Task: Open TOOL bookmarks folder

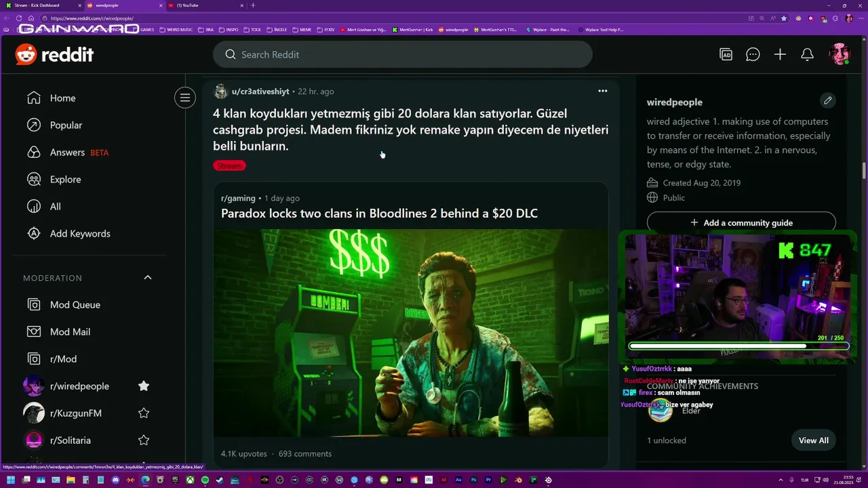Action: (x=252, y=30)
